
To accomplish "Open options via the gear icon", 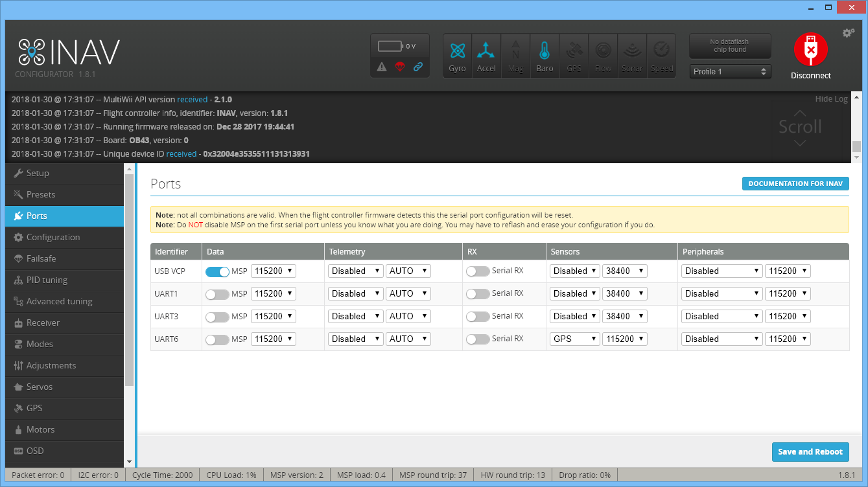I will coord(848,33).
